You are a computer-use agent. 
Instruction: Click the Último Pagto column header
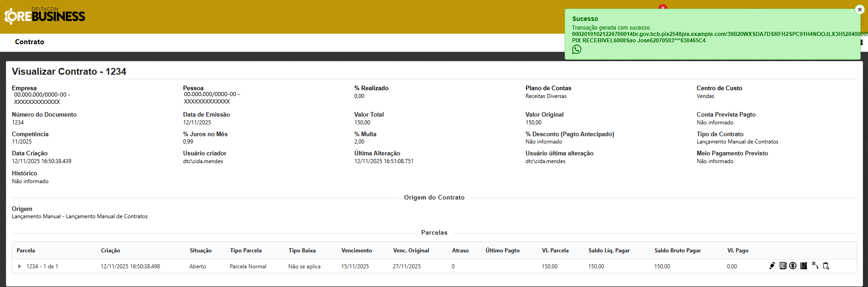click(502, 251)
